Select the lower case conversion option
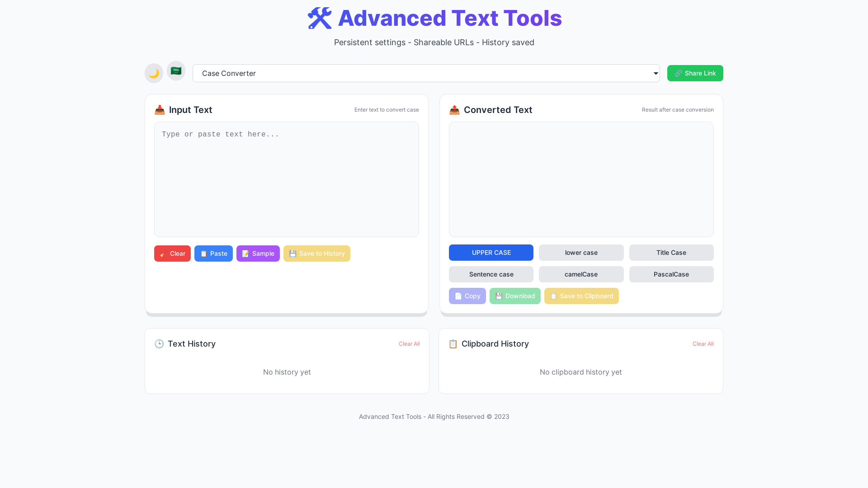868x488 pixels. point(581,253)
